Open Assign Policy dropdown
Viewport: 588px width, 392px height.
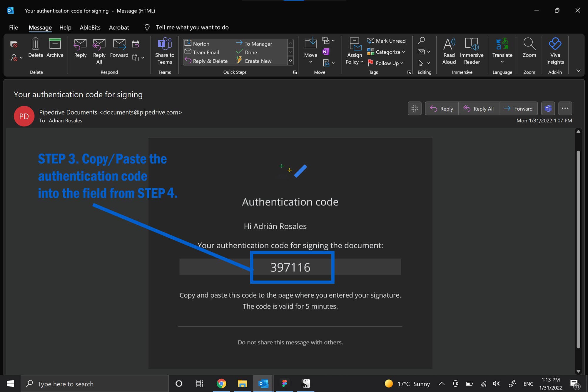pos(354,51)
